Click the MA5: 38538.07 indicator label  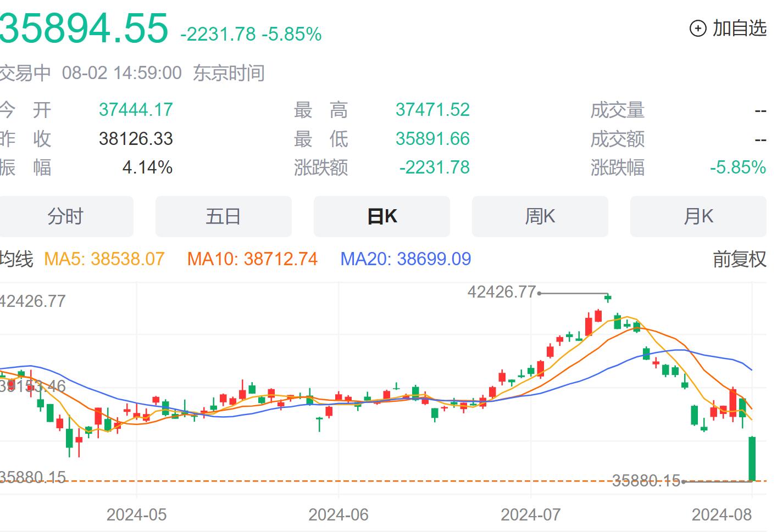point(104,259)
